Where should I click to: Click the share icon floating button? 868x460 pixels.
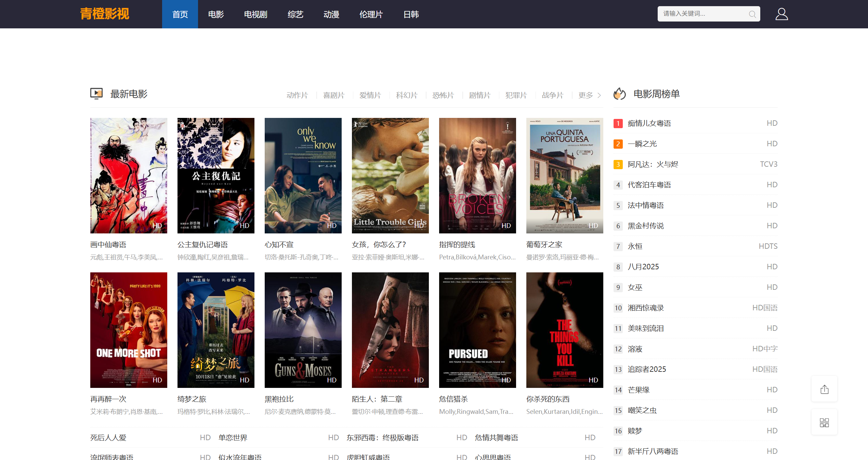[824, 389]
